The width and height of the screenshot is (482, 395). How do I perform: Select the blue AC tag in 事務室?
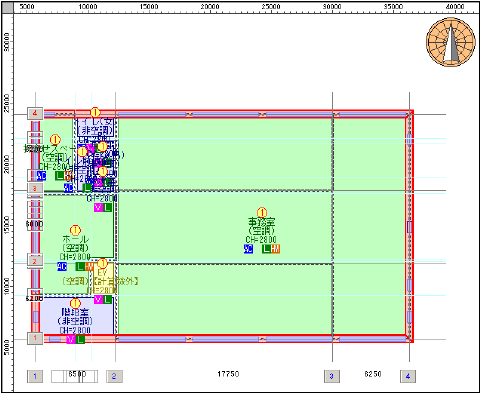point(248,249)
